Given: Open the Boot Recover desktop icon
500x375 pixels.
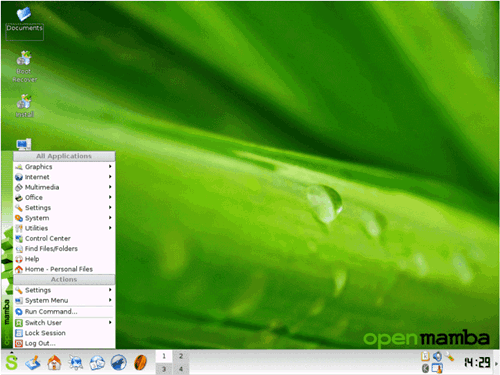Looking at the screenshot, I should [24, 67].
